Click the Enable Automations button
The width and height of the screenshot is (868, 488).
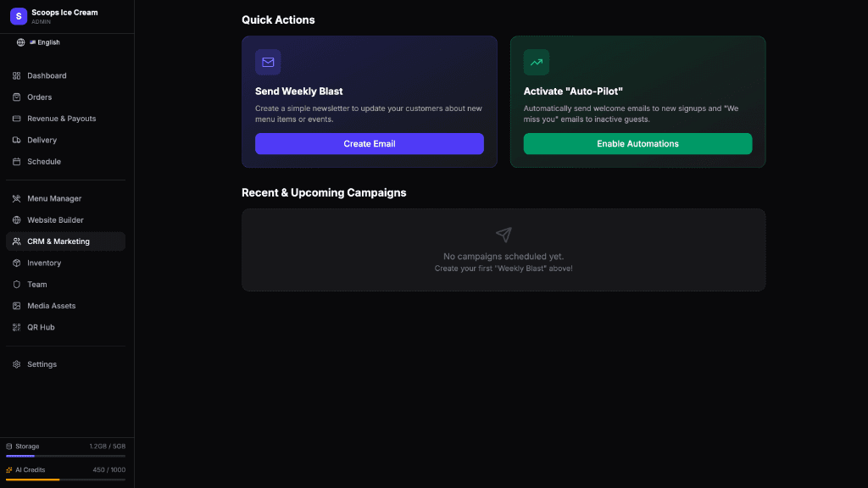[637, 144]
